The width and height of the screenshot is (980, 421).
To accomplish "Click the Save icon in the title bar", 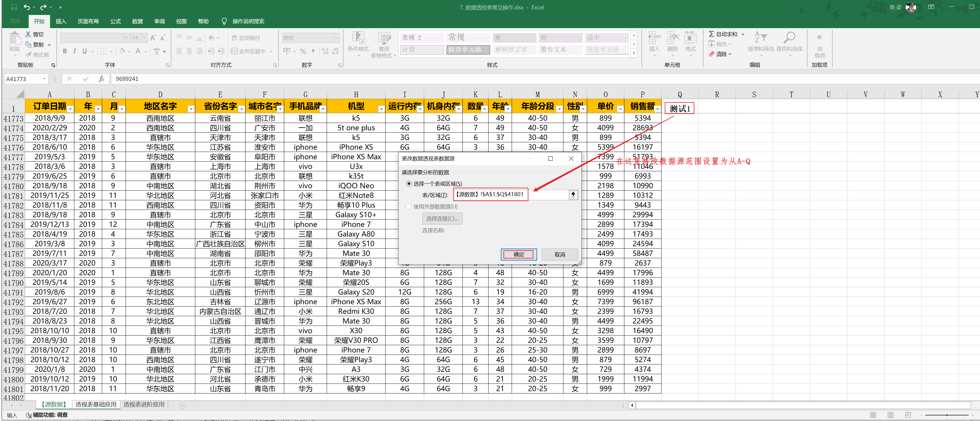I will [x=14, y=7].
